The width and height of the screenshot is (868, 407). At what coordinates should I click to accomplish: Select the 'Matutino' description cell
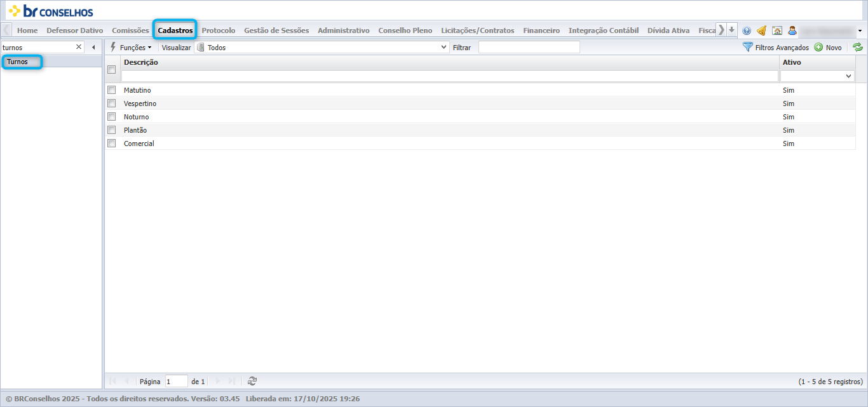click(x=137, y=90)
